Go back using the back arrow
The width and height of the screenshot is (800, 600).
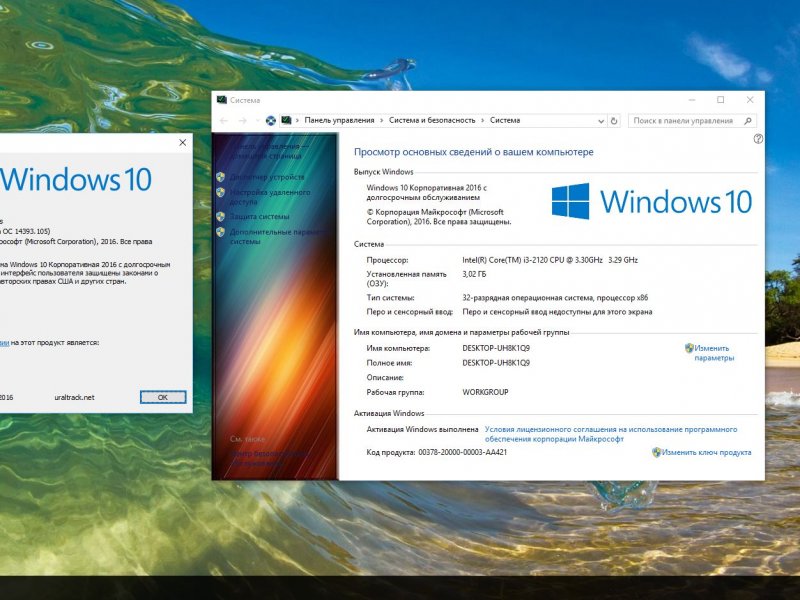(x=223, y=120)
